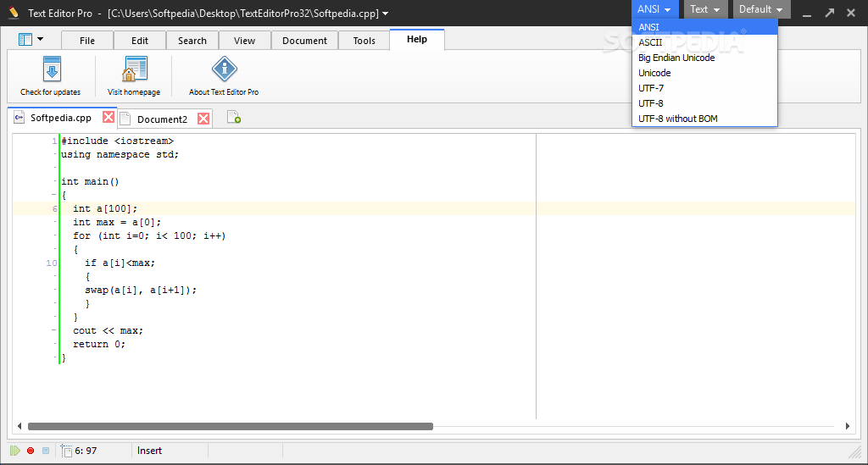Click the scroll right arrow
This screenshot has width=868, height=465.
click(x=847, y=426)
